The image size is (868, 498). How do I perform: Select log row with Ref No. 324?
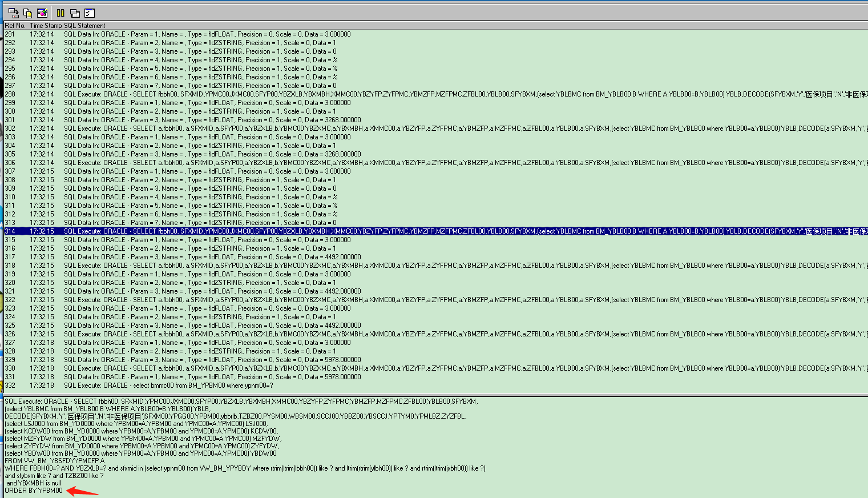pyautogui.click(x=436, y=317)
